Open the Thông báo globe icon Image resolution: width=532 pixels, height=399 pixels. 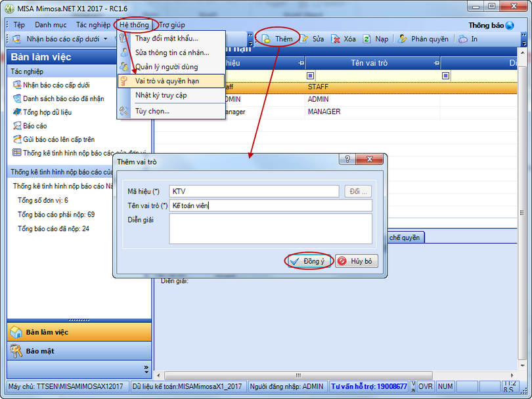509,26
